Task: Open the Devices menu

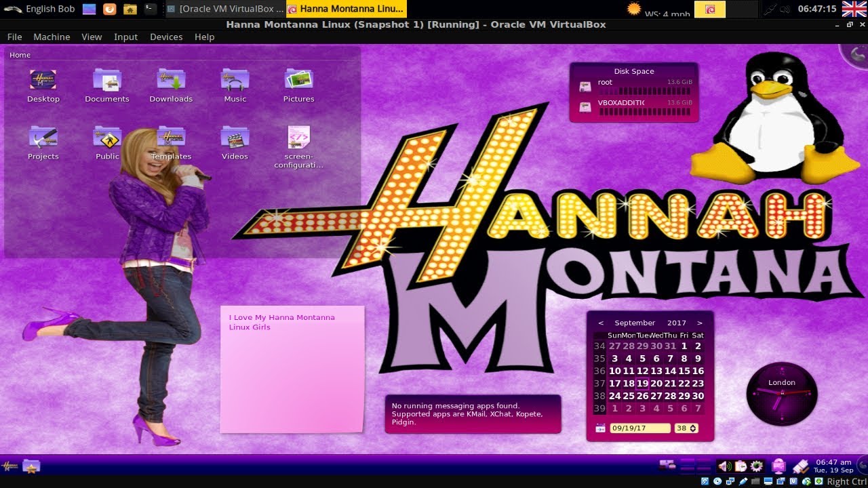Action: [x=166, y=37]
